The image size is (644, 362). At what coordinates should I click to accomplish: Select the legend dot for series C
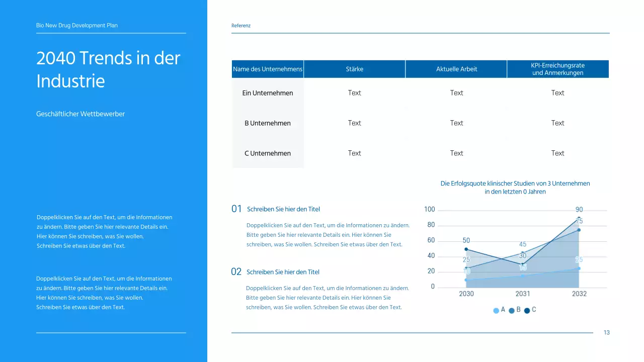point(528,310)
